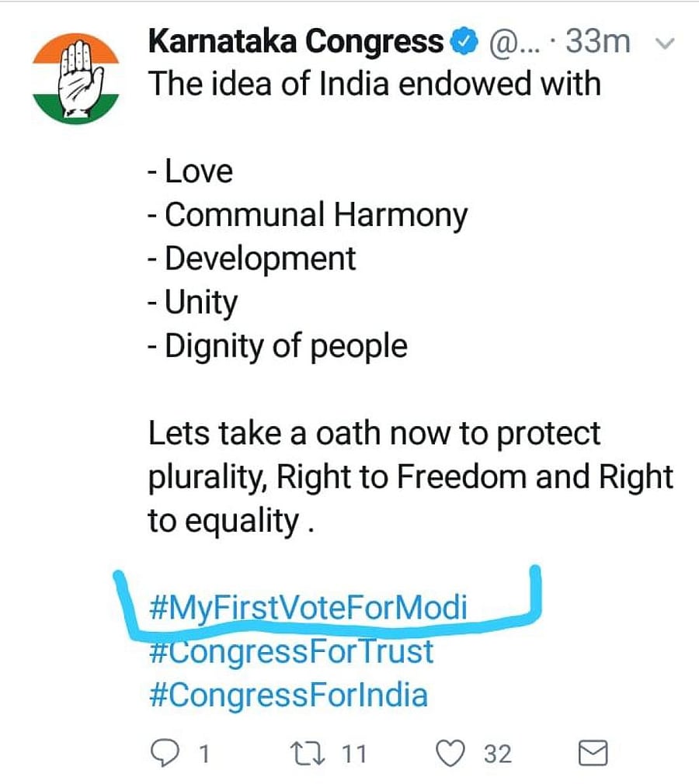Click the reply count number 1
Image resolution: width=699 pixels, height=784 pixels.
(x=204, y=754)
